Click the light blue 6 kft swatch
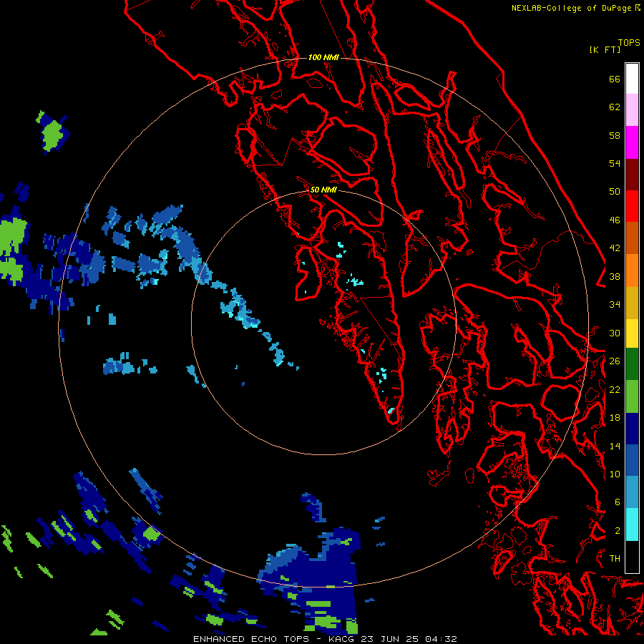 point(632,492)
